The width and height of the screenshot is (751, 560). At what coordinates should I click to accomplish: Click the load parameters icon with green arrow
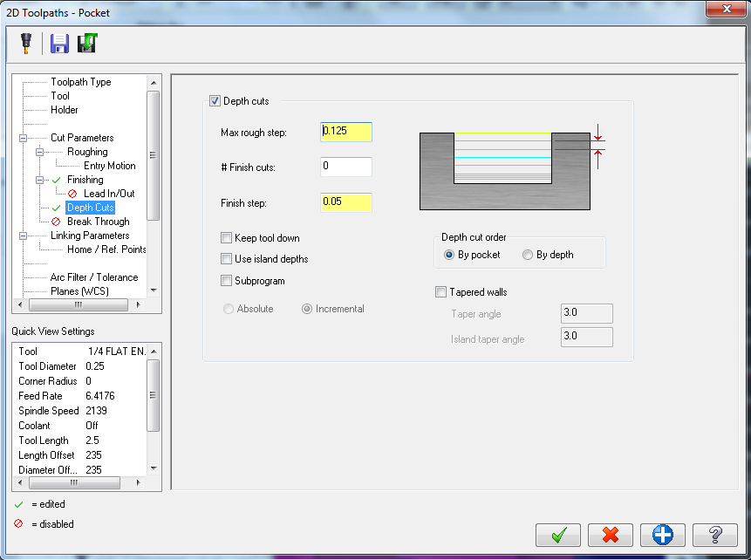point(86,44)
